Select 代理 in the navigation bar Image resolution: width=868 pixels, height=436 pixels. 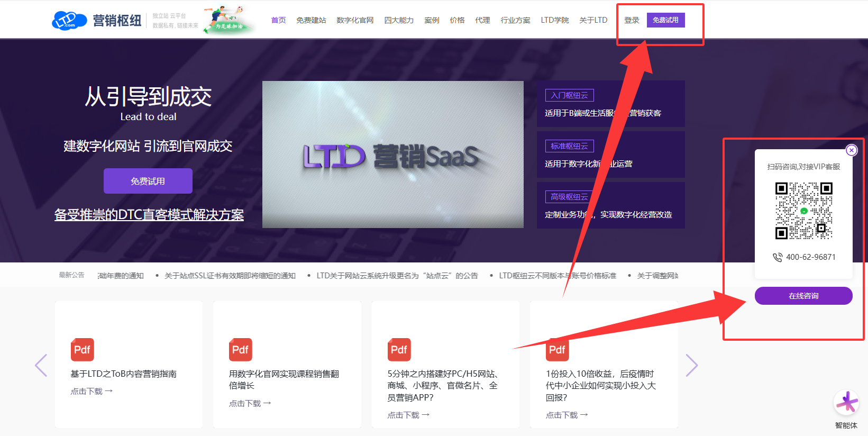[482, 20]
